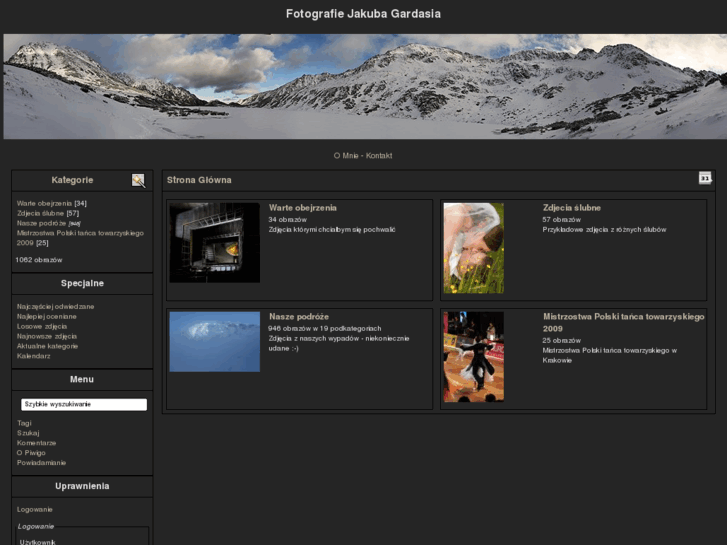
Task: Click the Strona Główna heading
Action: [x=199, y=180]
